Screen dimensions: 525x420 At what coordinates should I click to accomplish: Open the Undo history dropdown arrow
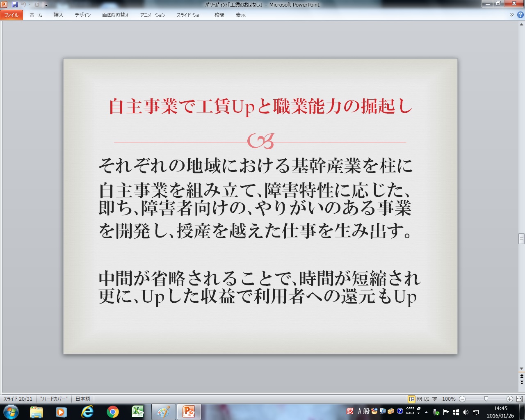click(30, 5)
